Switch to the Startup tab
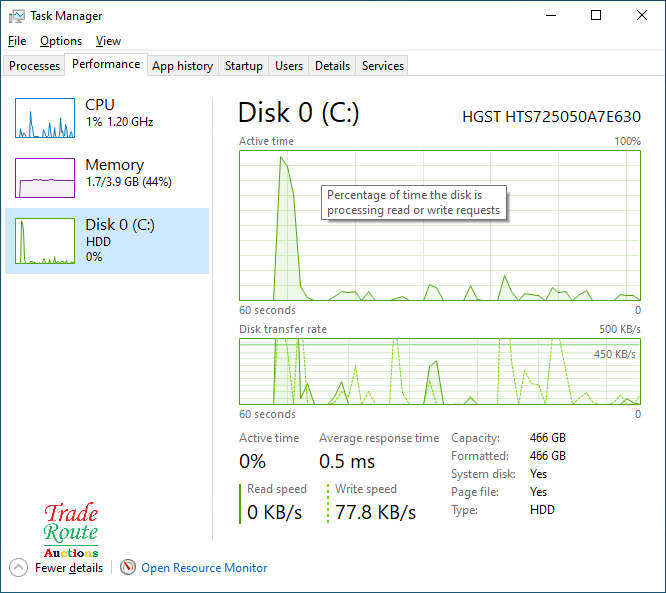 point(244,66)
